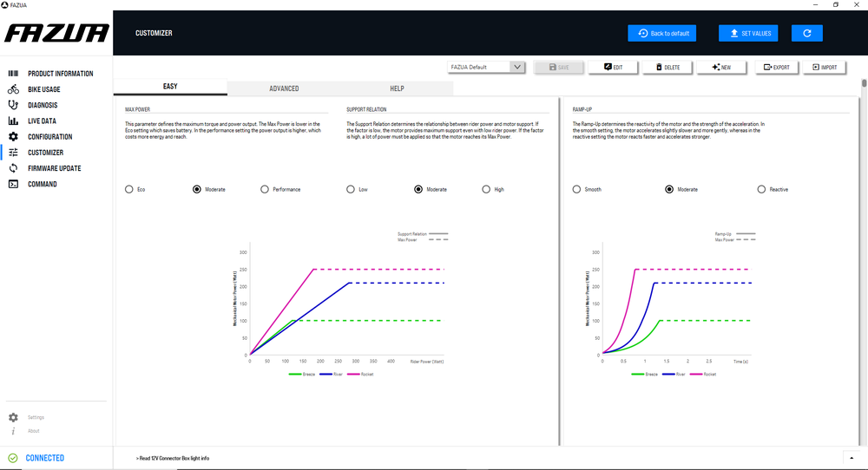This screenshot has width=868, height=470.
Task: Click the Read 12V Connector Box light info log
Action: pyautogui.click(x=173, y=459)
